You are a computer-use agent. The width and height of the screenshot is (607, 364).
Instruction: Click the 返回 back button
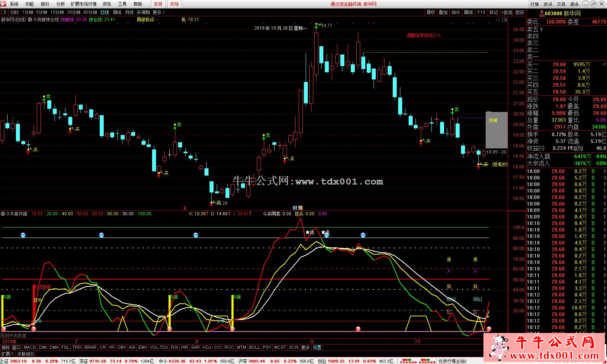520,12
